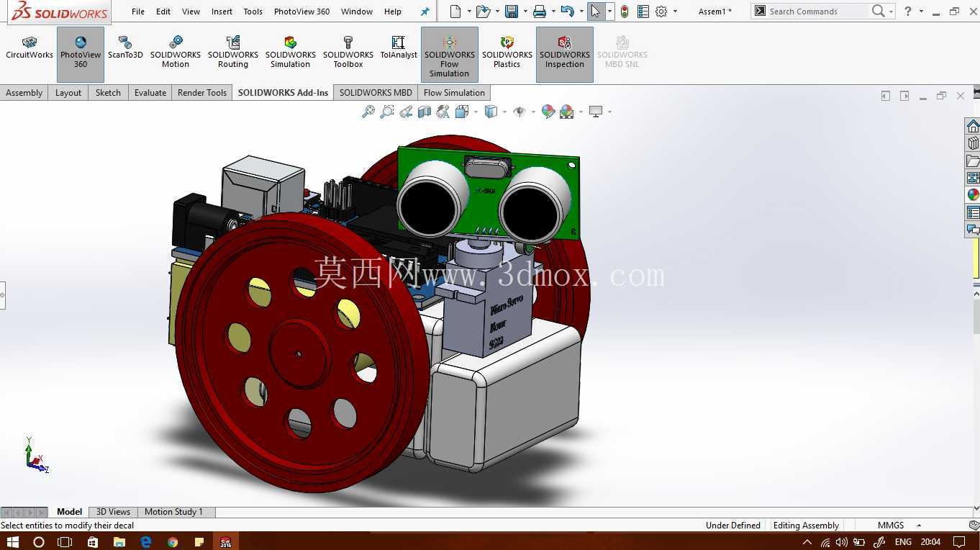
Task: Click the Print icon
Action: 539,11
